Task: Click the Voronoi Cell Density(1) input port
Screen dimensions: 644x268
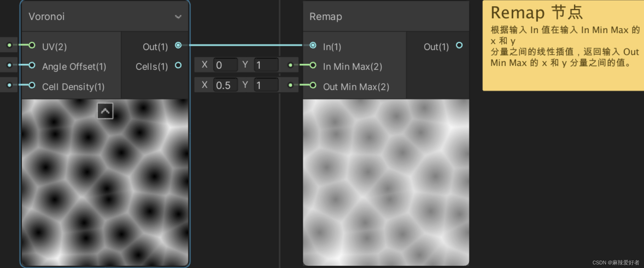Action: pos(32,85)
